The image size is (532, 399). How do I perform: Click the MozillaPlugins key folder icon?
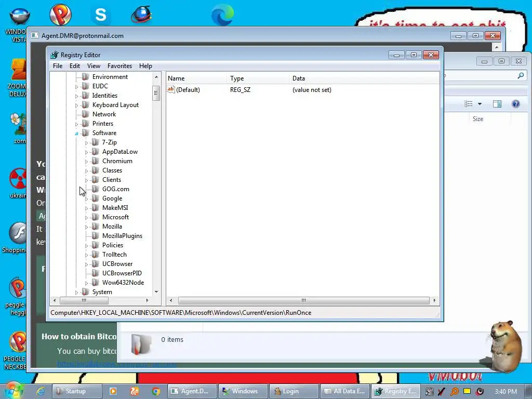click(x=96, y=235)
